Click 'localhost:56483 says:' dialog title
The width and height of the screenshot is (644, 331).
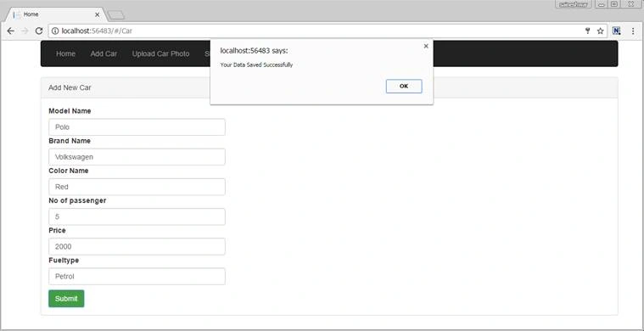point(254,51)
